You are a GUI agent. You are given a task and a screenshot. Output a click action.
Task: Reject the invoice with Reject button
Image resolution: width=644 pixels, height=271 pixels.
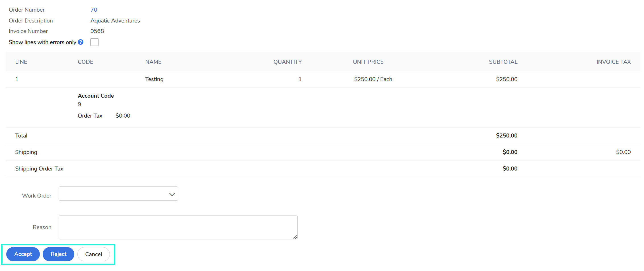coord(58,254)
